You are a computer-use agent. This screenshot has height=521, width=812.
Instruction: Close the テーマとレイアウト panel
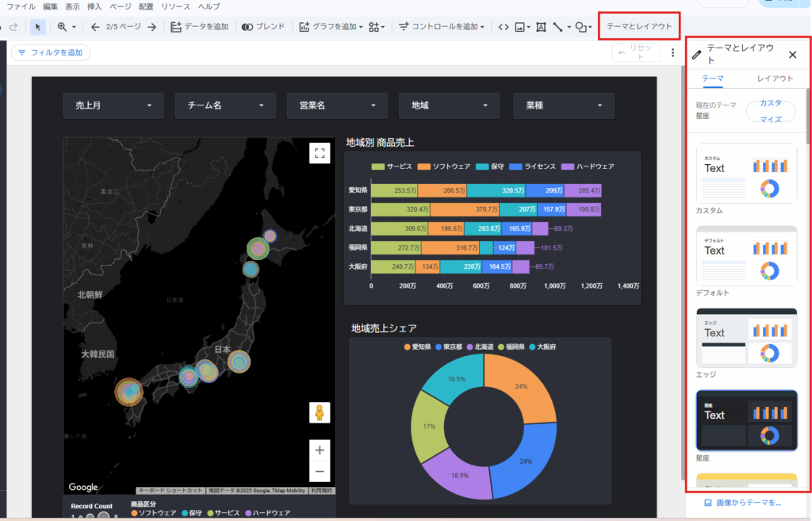pyautogui.click(x=792, y=55)
